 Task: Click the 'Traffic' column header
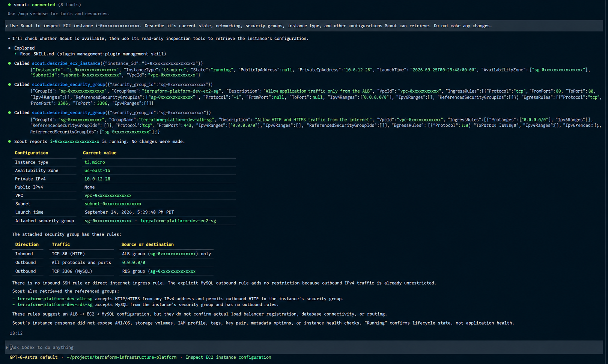[x=61, y=244]
